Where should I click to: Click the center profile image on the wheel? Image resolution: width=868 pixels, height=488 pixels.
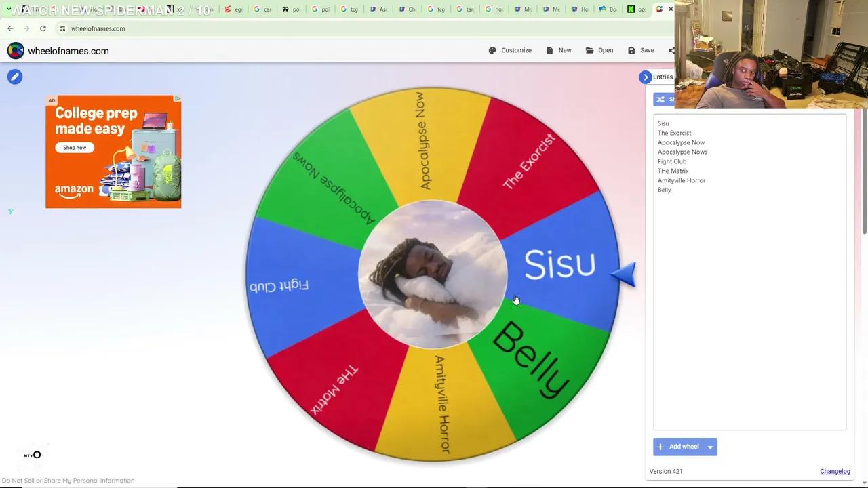pyautogui.click(x=433, y=274)
